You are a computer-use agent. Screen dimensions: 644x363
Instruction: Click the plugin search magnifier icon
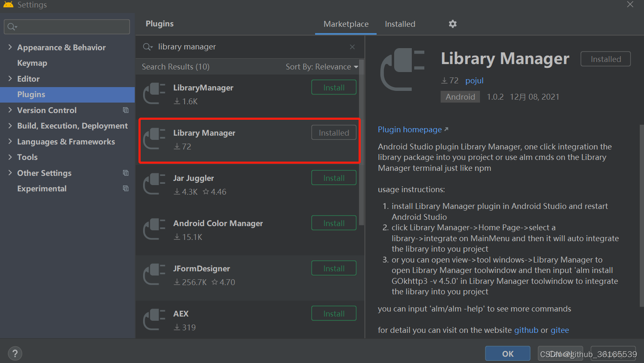147,46
